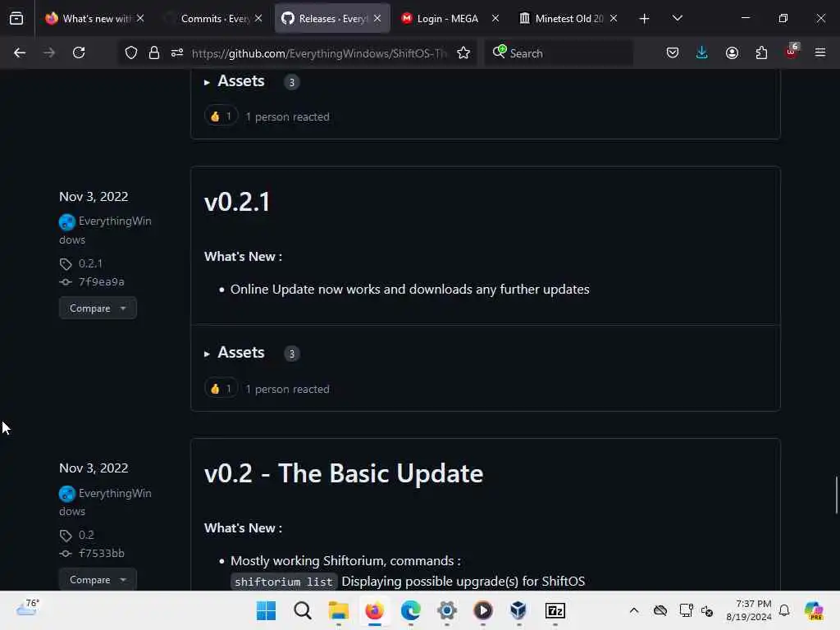
Task: Click page vertical scrollbar thumb
Action: tap(836, 495)
